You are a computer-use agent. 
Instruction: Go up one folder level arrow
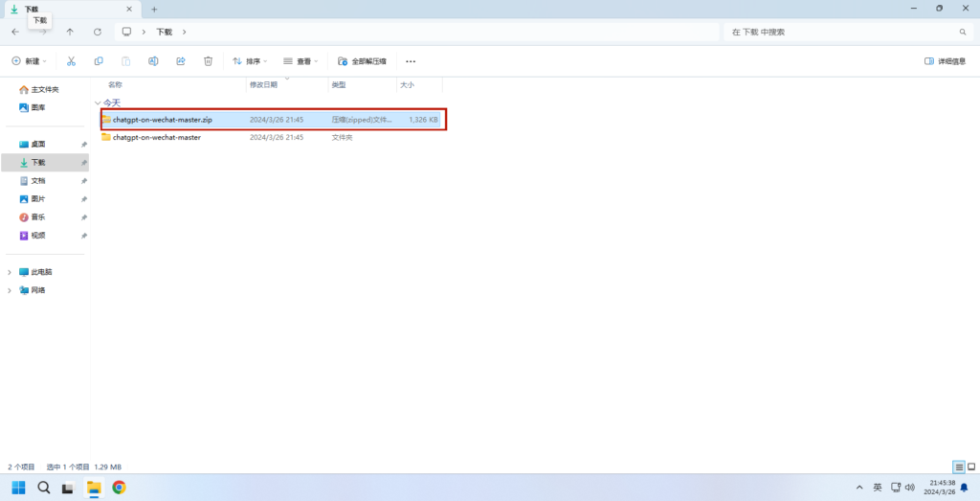[x=70, y=32]
